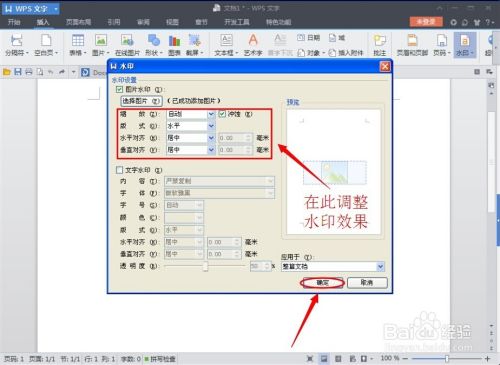Open the 审阅 Review tab
This screenshot has height=365, width=500.
(x=143, y=22)
